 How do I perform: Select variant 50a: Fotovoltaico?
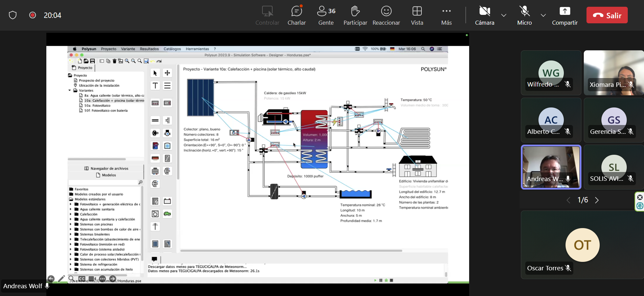[x=97, y=105]
